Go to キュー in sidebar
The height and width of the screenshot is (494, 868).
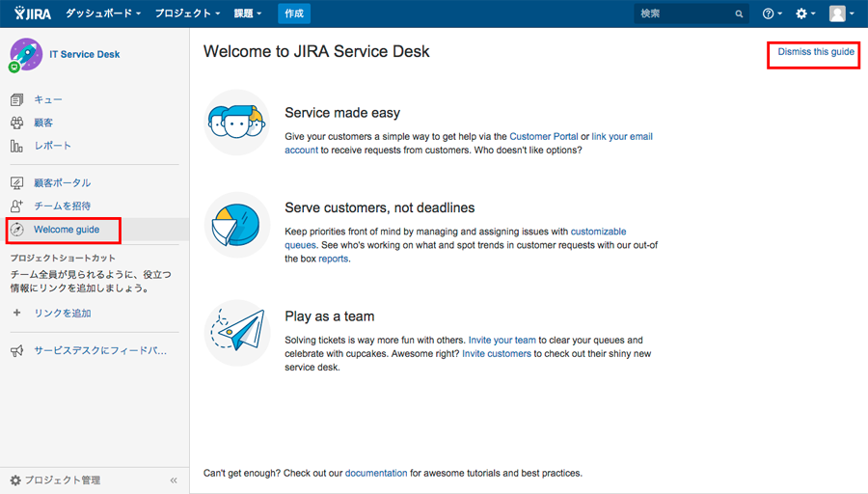48,99
